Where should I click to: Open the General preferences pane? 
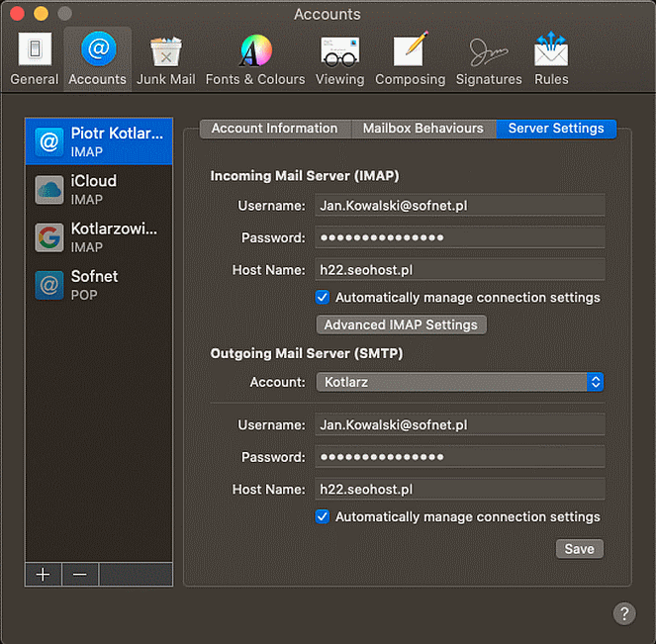34,59
